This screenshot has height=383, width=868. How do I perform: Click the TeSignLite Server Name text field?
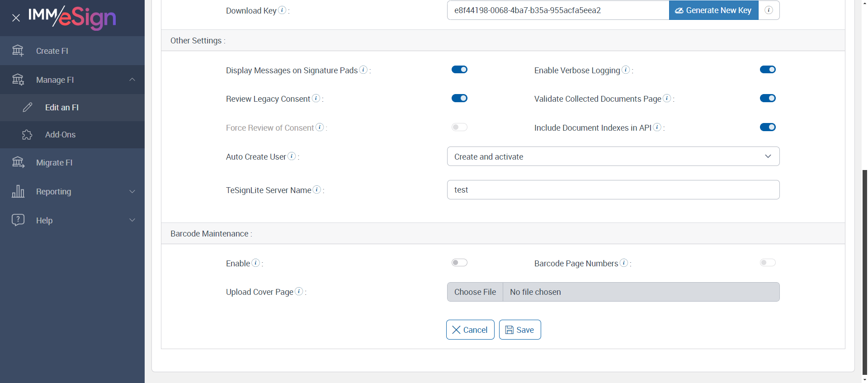pyautogui.click(x=613, y=190)
